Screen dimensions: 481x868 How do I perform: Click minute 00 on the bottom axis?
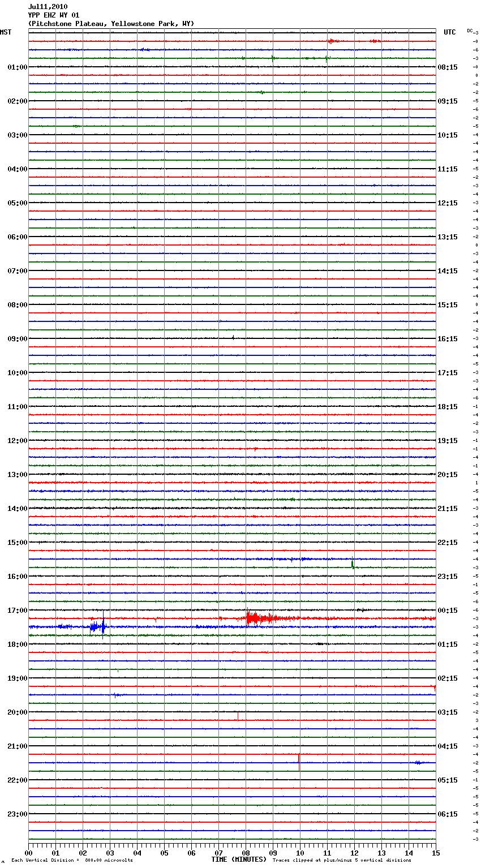click(28, 853)
